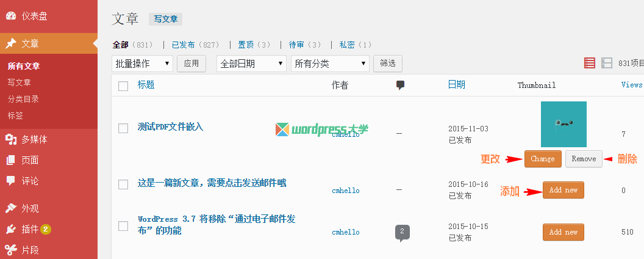
Task: Open the 批量操作 bulk actions dropdown
Action: (x=143, y=64)
